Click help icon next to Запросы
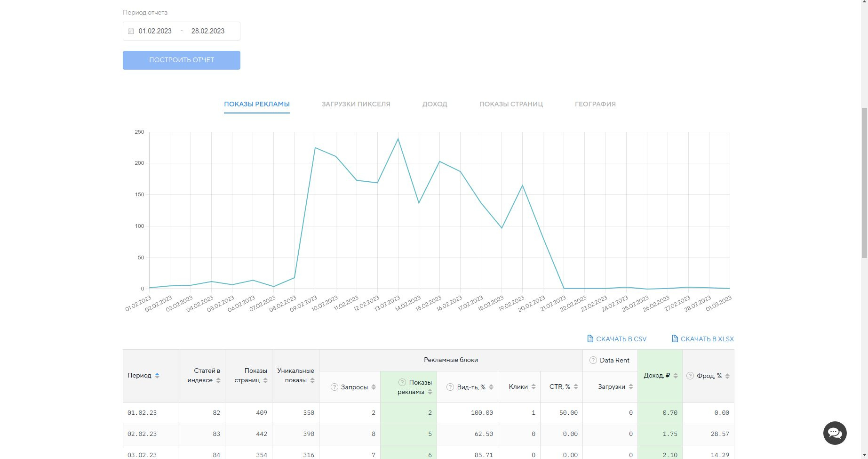The height and width of the screenshot is (459, 868). click(334, 387)
